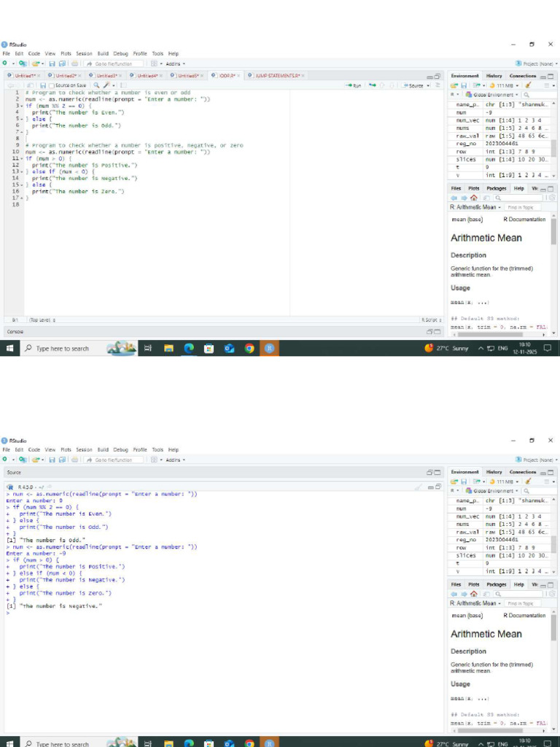
Task: Save the IOOP.R script with editor disk icon
Action: click(43, 85)
